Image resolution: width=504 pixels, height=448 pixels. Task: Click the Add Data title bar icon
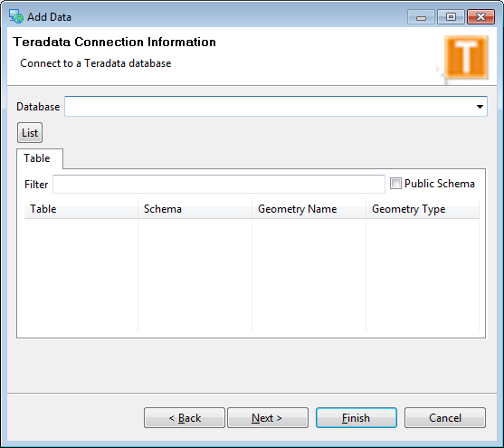click(15, 16)
